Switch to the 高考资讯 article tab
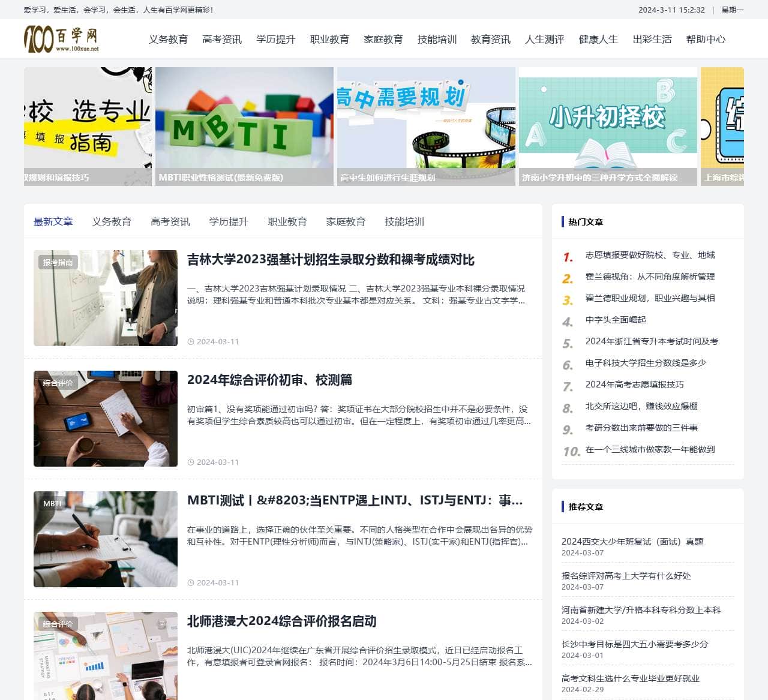The height and width of the screenshot is (700, 768). [x=170, y=221]
